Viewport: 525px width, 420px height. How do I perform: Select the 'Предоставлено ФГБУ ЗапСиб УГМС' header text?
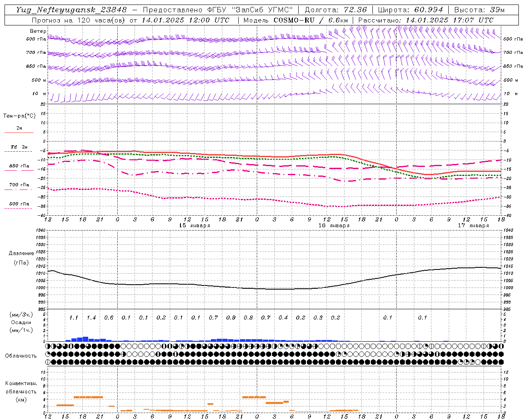[x=218, y=10]
